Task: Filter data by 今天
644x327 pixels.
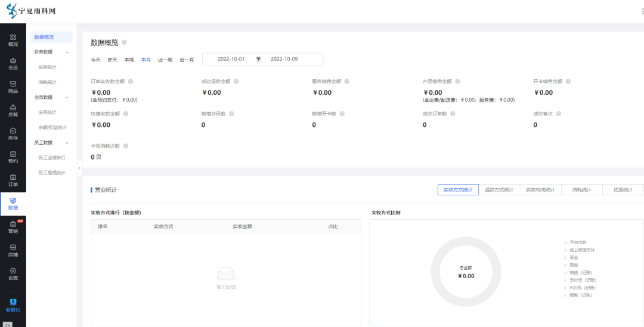Action: point(95,60)
